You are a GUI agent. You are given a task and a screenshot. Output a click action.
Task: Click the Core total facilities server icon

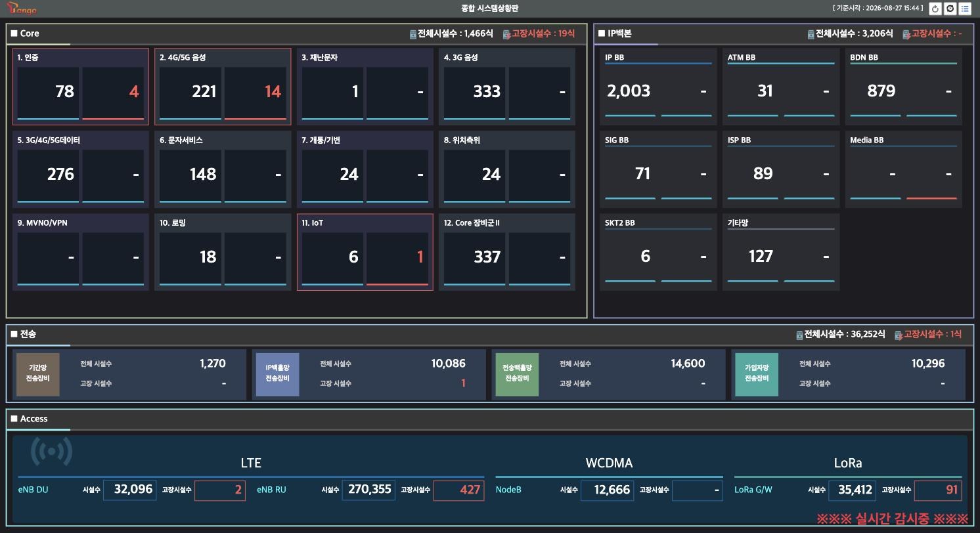pos(413,34)
